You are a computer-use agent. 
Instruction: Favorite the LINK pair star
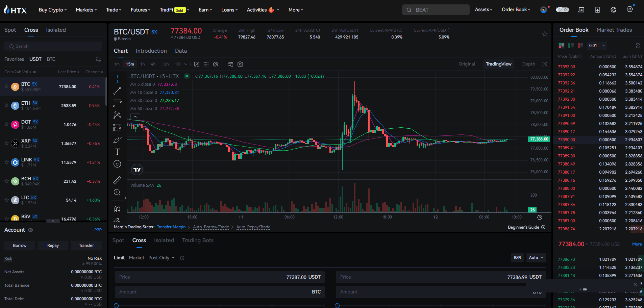coord(6,162)
